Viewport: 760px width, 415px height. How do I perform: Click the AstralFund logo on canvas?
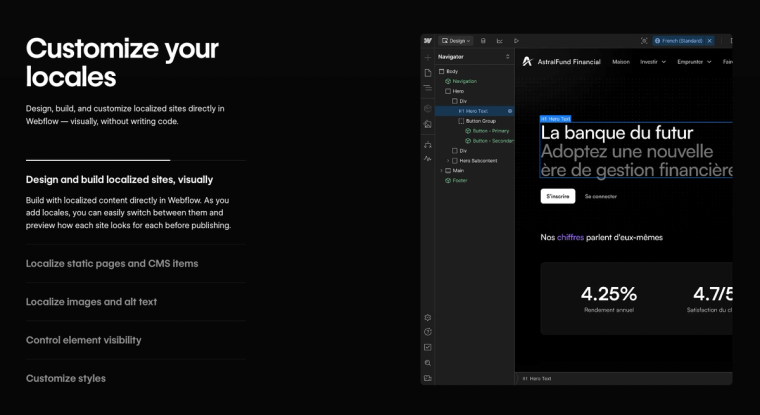(x=561, y=62)
